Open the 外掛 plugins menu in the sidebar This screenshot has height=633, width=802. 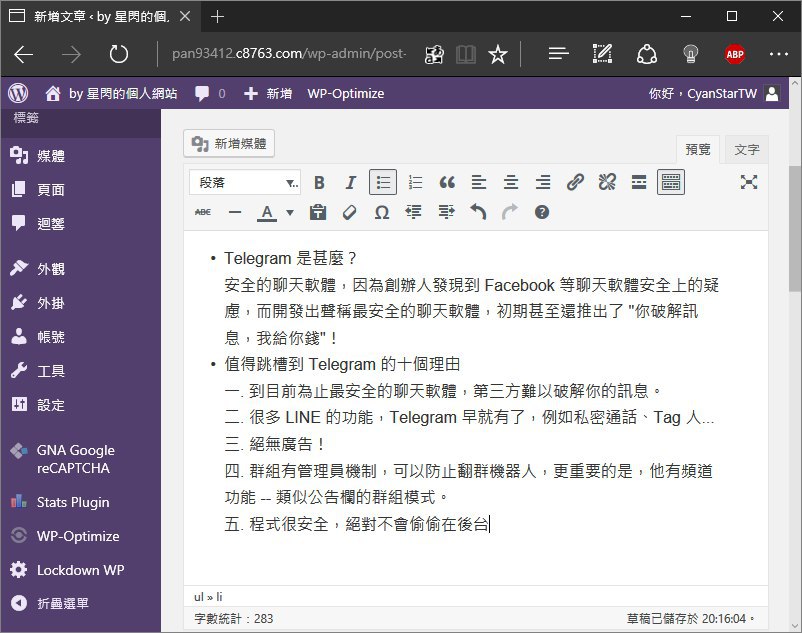(51, 303)
